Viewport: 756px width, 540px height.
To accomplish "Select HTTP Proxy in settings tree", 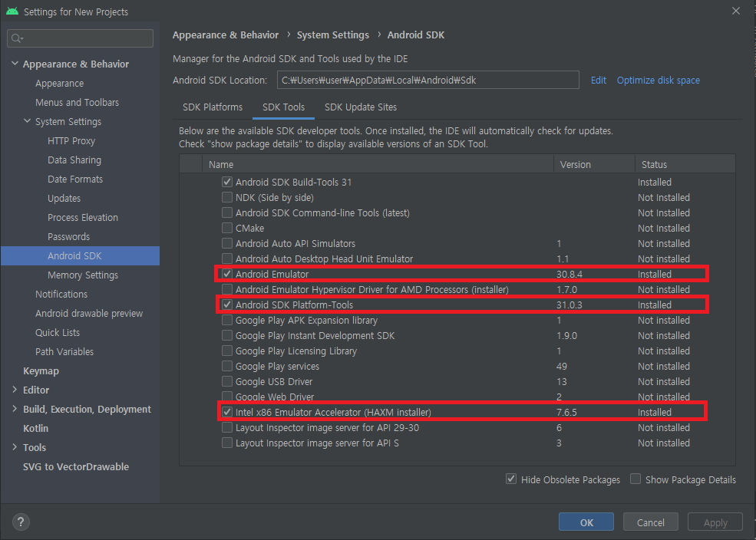I will (x=71, y=140).
